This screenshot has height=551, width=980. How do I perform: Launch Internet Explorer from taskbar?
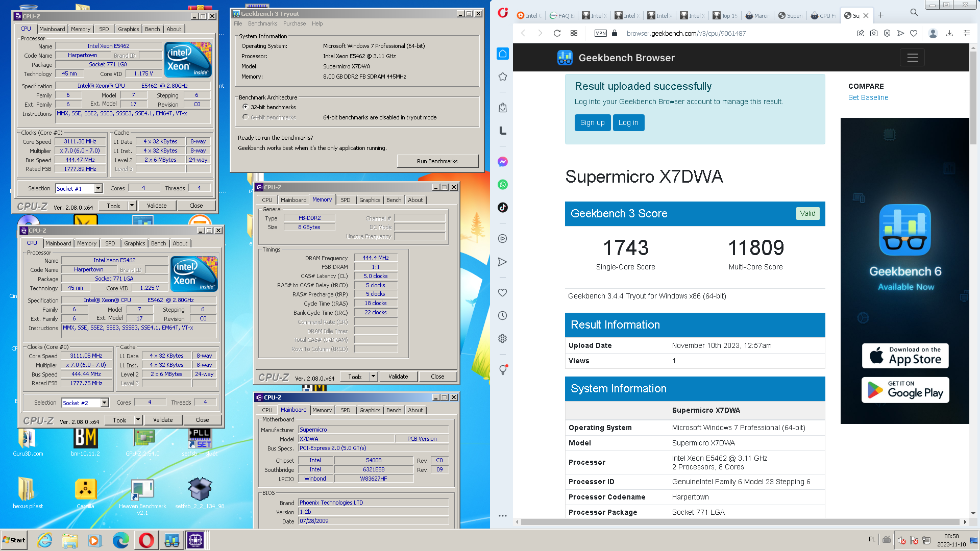click(x=45, y=540)
